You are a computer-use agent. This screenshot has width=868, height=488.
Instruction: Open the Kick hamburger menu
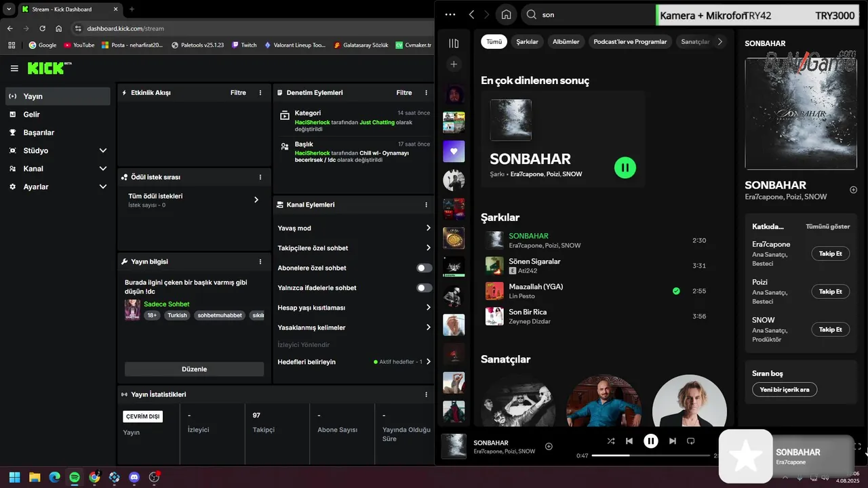14,68
